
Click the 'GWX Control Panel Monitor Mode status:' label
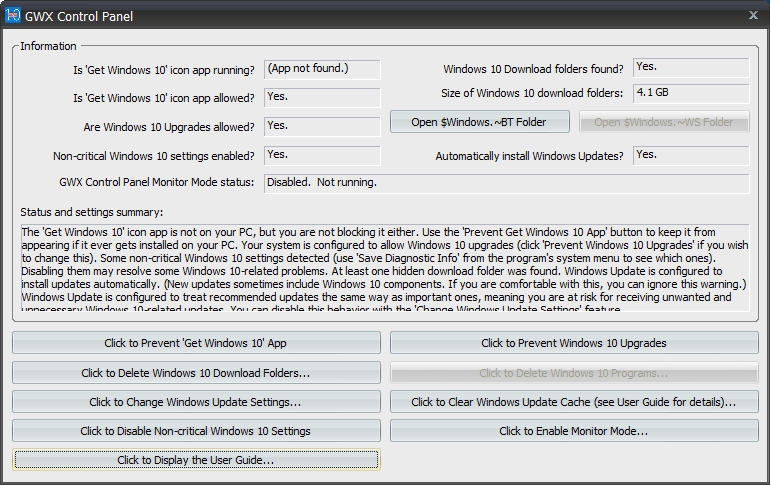pos(156,182)
